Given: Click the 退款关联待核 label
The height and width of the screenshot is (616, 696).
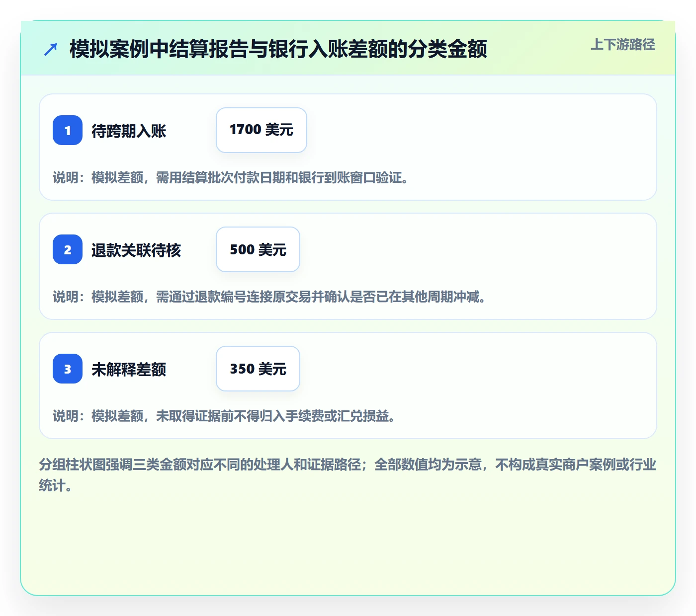Looking at the screenshot, I should pyautogui.click(x=136, y=250).
